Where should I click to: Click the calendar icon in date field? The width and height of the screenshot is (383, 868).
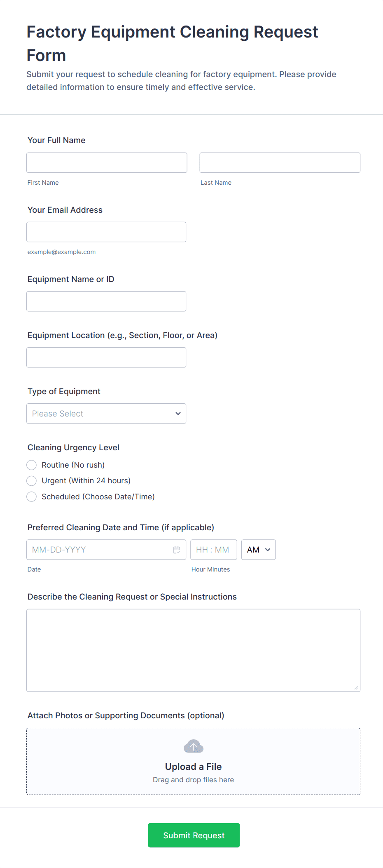pyautogui.click(x=177, y=550)
